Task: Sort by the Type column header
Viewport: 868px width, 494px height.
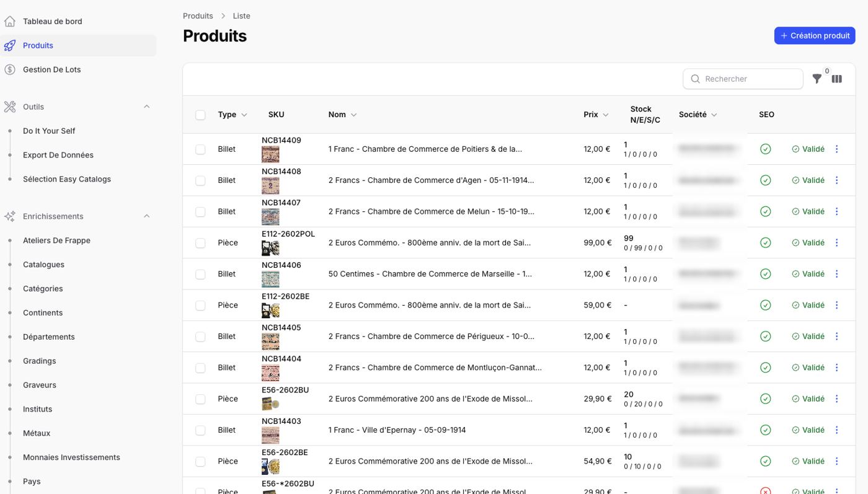Action: (232, 115)
